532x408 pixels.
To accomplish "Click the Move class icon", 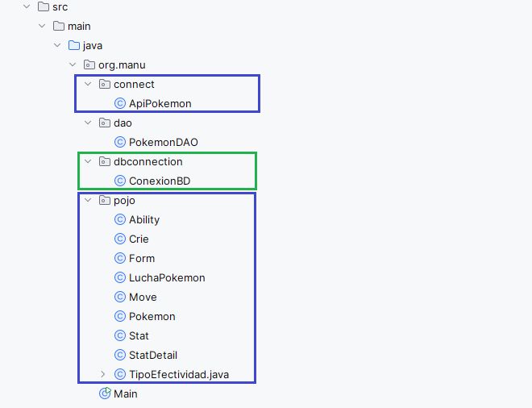I will click(x=120, y=297).
